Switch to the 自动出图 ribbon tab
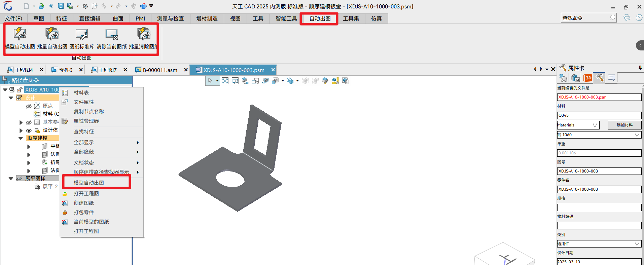 pyautogui.click(x=320, y=18)
